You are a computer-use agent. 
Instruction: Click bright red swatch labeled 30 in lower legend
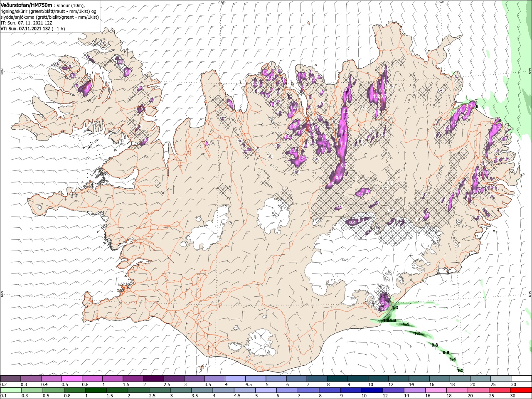tap(520, 390)
